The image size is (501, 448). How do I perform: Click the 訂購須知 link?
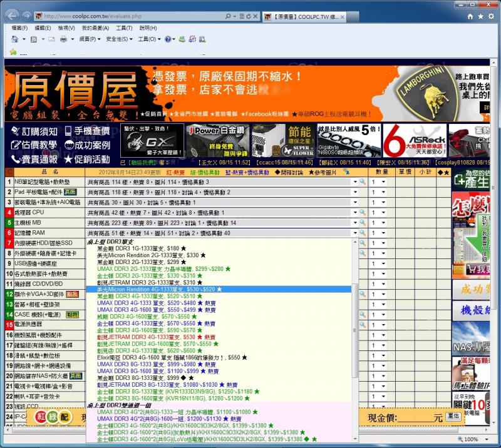(x=34, y=131)
